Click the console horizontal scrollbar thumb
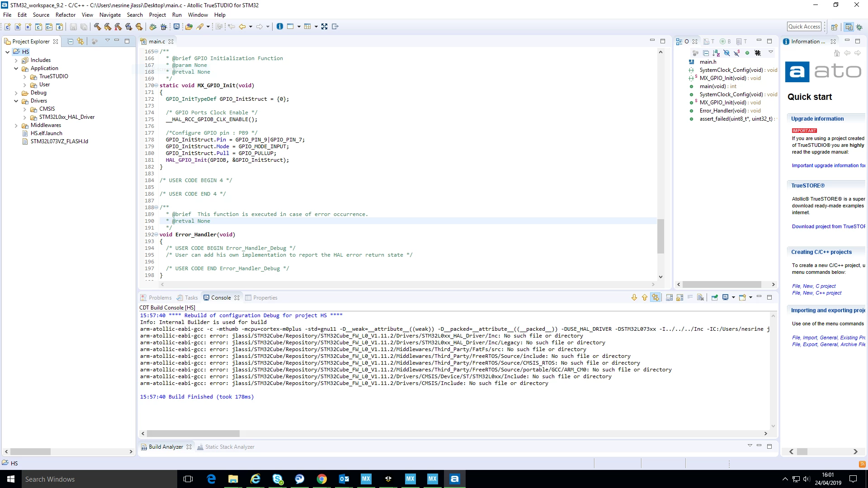Viewport: 868px width, 488px height. click(193, 433)
